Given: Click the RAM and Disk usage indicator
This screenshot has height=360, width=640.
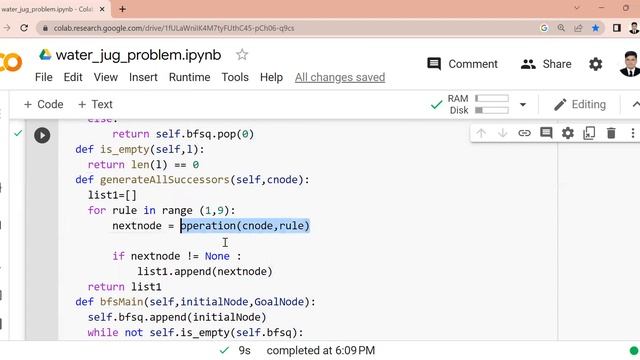Looking at the screenshot, I should coord(478,104).
